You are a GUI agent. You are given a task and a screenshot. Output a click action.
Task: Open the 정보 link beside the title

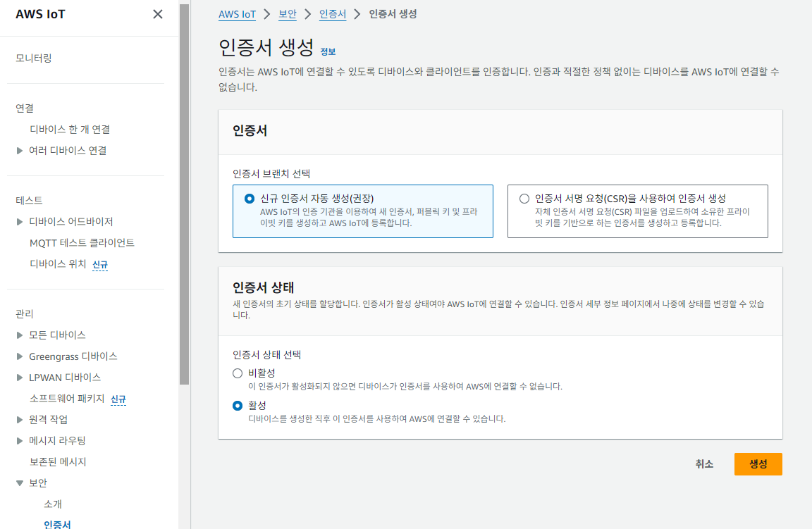coord(328,51)
